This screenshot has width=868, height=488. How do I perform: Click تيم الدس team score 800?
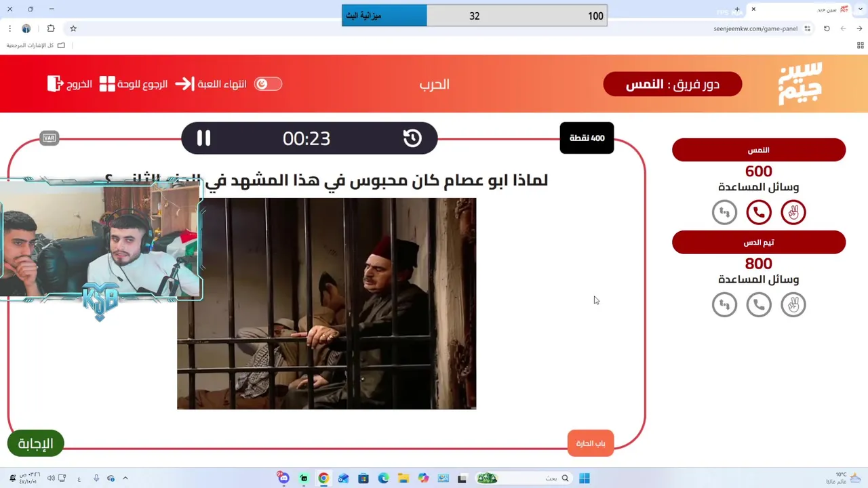759,264
